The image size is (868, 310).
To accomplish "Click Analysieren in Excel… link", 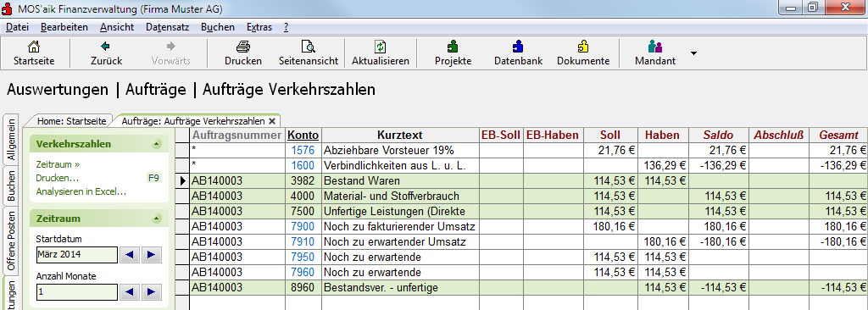I will click(81, 192).
